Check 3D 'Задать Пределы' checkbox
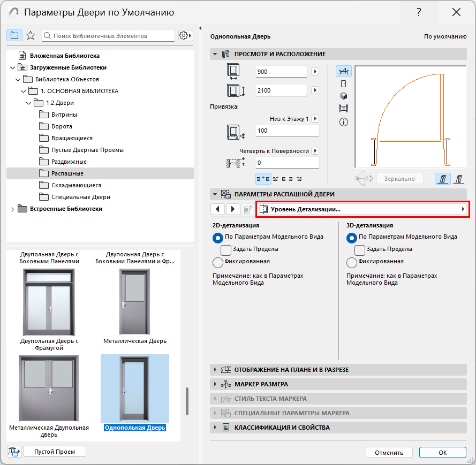Screen dimensions: 476x465 [360, 250]
